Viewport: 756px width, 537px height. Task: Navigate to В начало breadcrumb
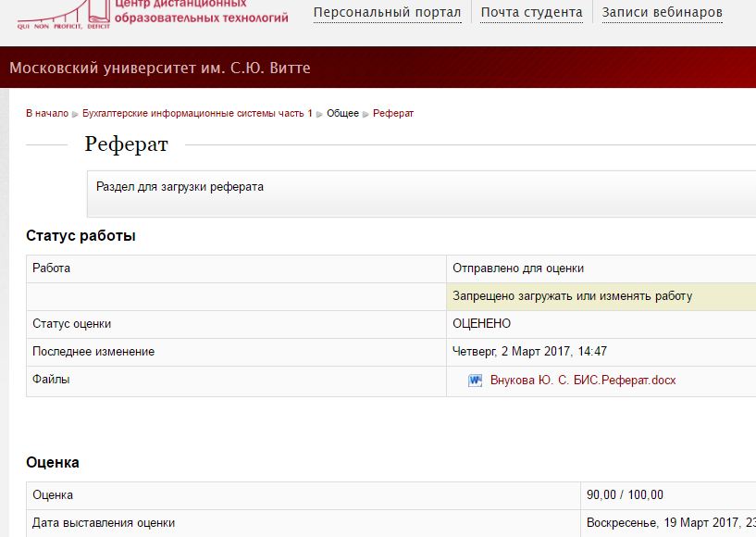[x=46, y=113]
